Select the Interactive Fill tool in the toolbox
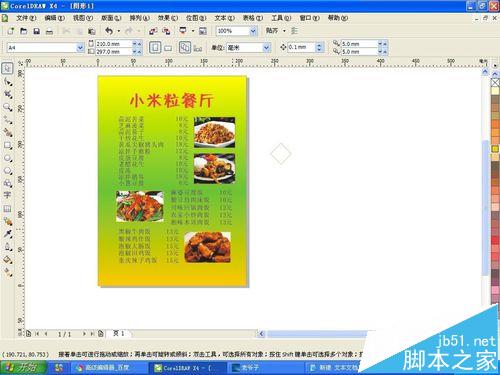The width and height of the screenshot is (500, 375). (x=8, y=272)
